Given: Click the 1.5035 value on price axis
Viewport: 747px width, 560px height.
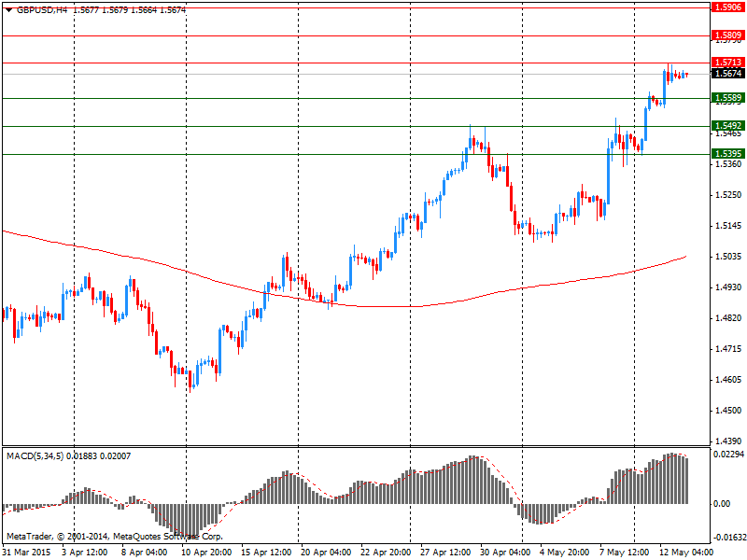Looking at the screenshot, I should pyautogui.click(x=728, y=257).
